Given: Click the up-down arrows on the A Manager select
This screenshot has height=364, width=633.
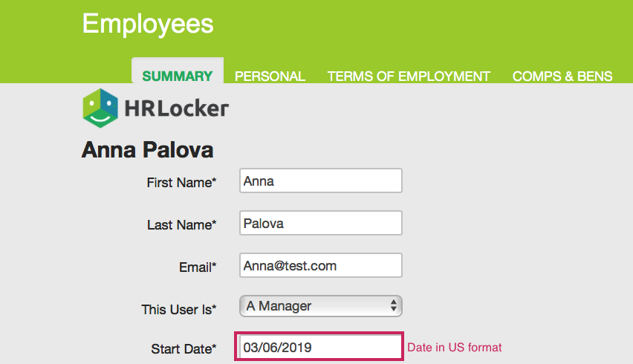Looking at the screenshot, I should 394,306.
